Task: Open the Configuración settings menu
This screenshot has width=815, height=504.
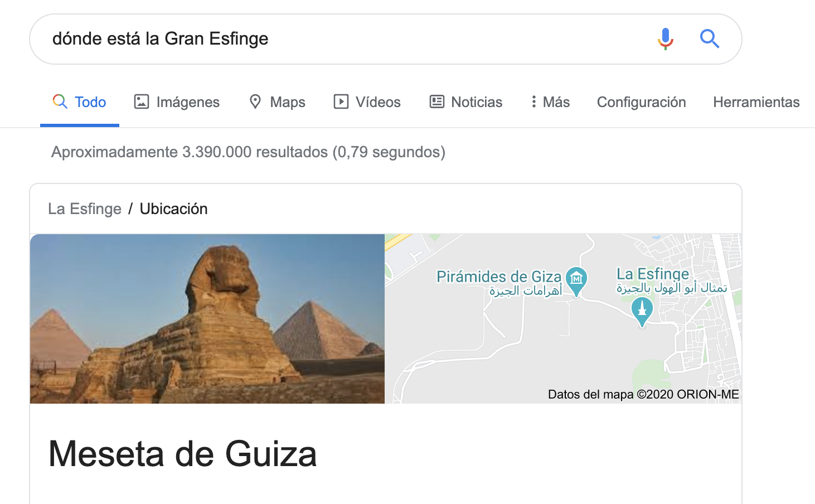Action: click(641, 102)
